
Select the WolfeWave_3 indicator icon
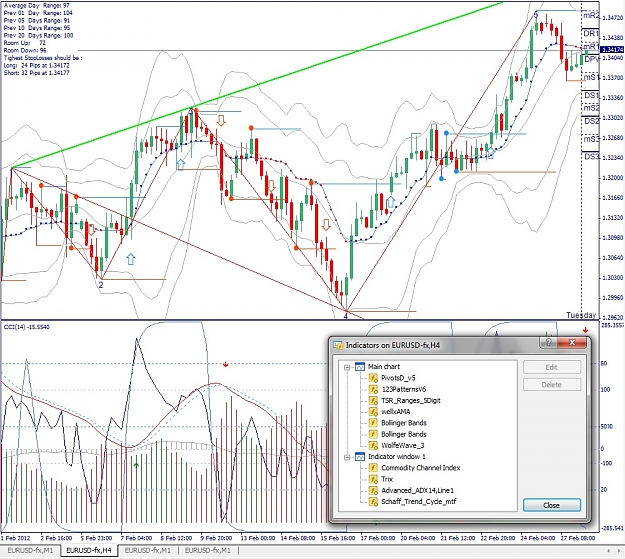373,445
